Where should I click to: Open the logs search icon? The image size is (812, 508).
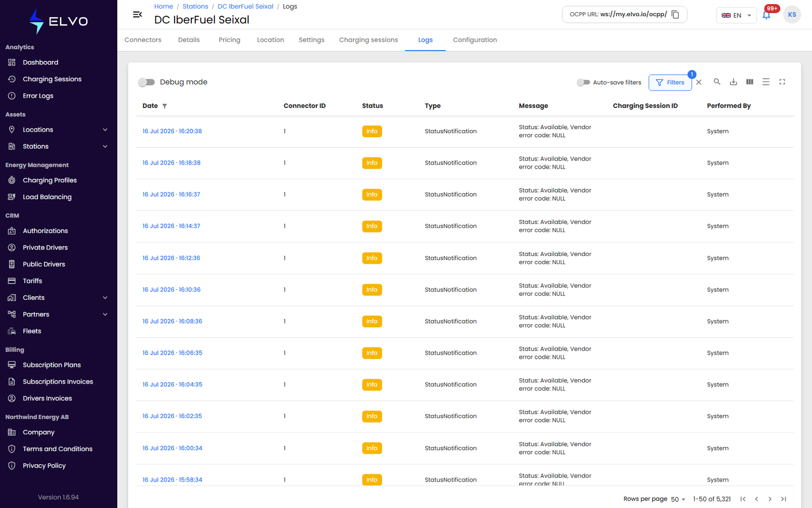coord(717,82)
